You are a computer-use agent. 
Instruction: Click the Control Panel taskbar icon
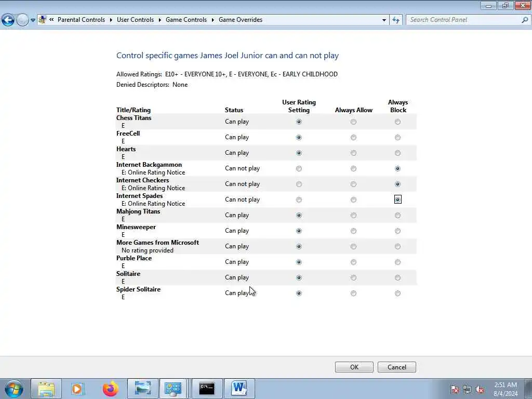(173, 389)
